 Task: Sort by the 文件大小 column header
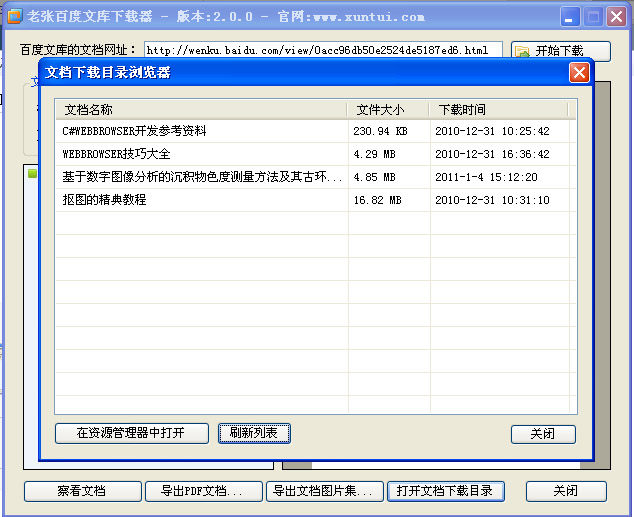click(x=388, y=110)
